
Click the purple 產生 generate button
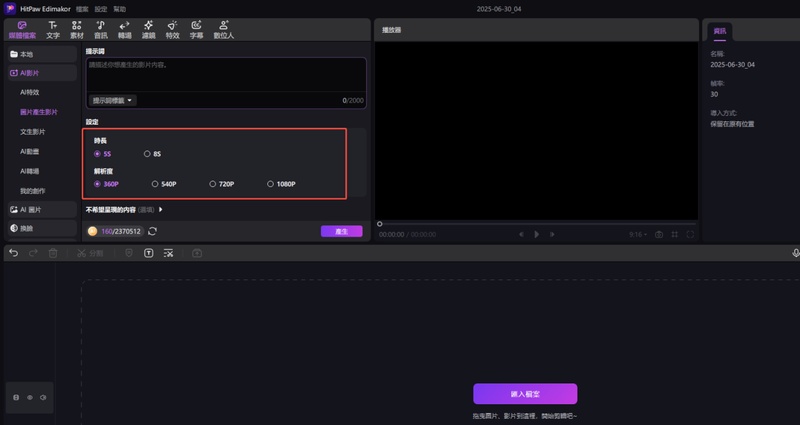(341, 231)
